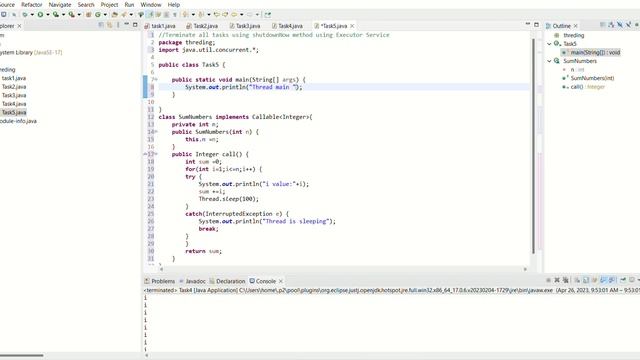Click the Open Console icon
The image size is (640, 360).
pyautogui.click(x=632, y=280)
